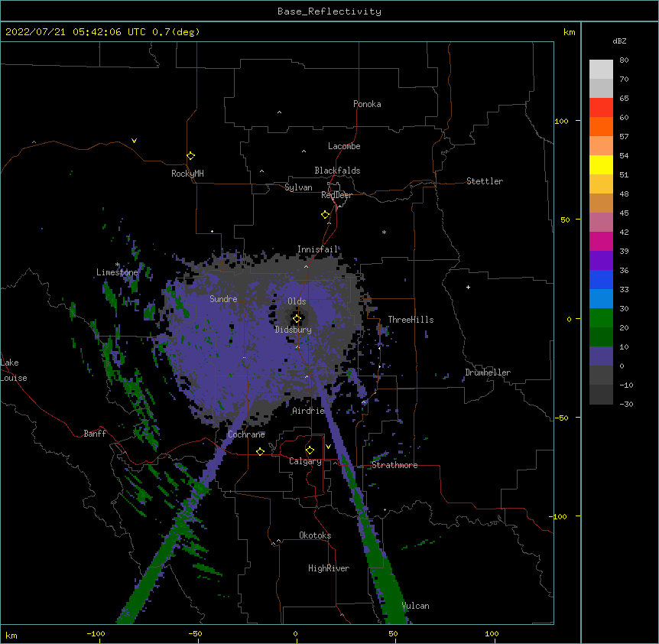
Task: Choose the blue 33-36 dBZ legend swatch
Action: (x=601, y=279)
